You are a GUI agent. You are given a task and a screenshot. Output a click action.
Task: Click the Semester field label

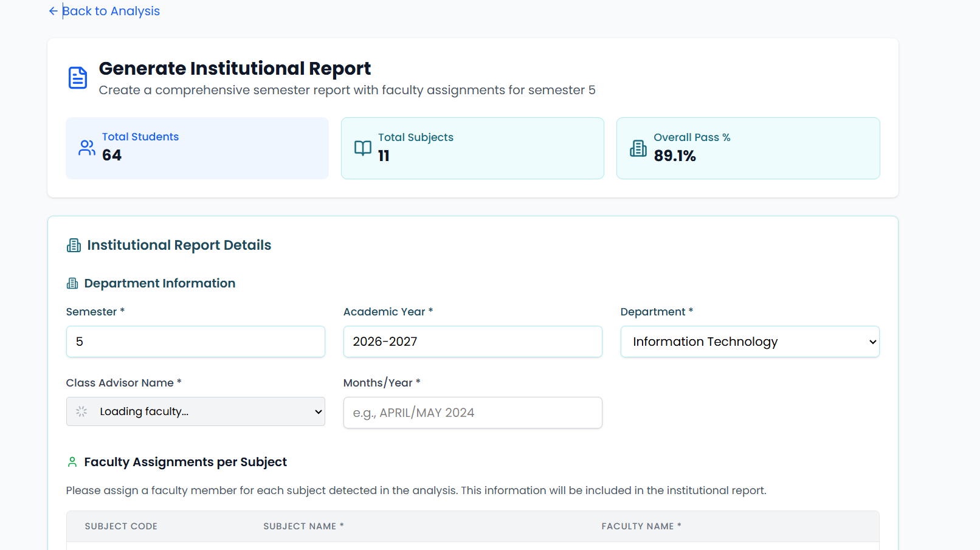[x=95, y=312]
